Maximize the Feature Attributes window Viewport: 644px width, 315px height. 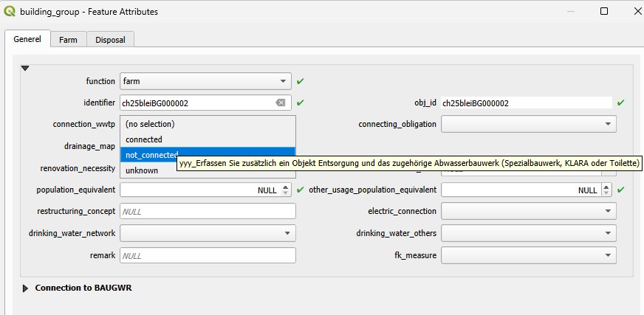(603, 12)
